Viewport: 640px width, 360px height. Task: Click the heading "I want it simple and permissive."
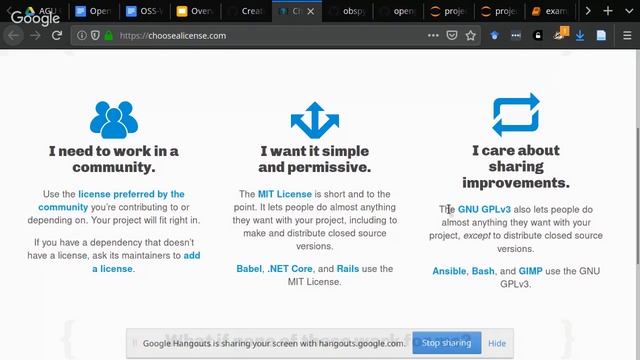(x=315, y=159)
